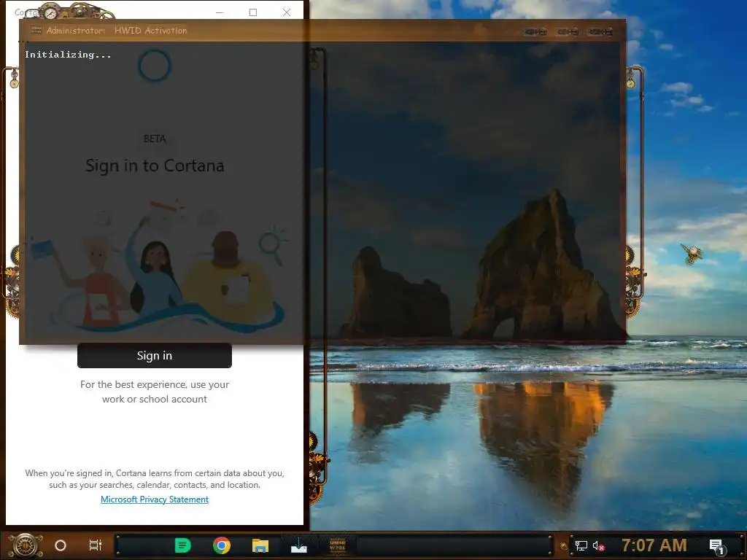Maximize the HWID Activation console window
Screen dimensions: 747x560
coord(568,32)
